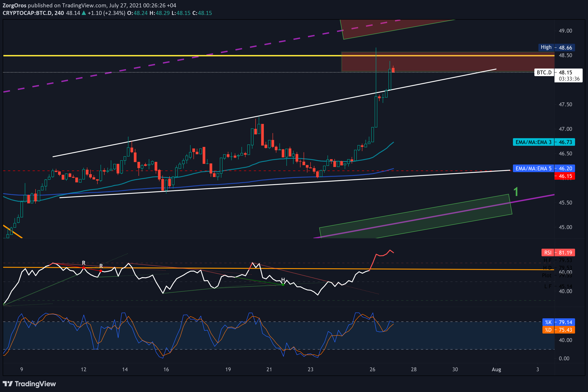Click the date label 26 on time axis
The height and width of the screenshot is (392, 588).
point(372,369)
